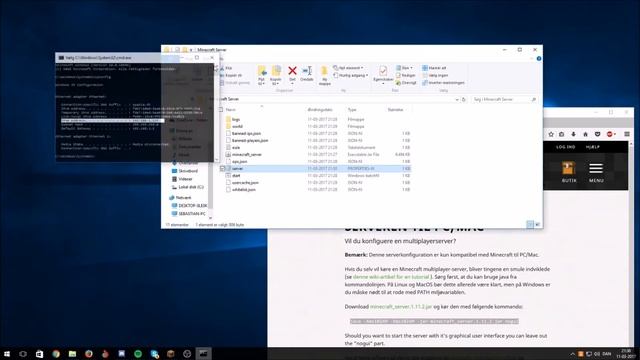The image size is (640, 360).
Task: Click the Pocket icon in browser toolbar
Action: pyautogui.click(x=598, y=134)
